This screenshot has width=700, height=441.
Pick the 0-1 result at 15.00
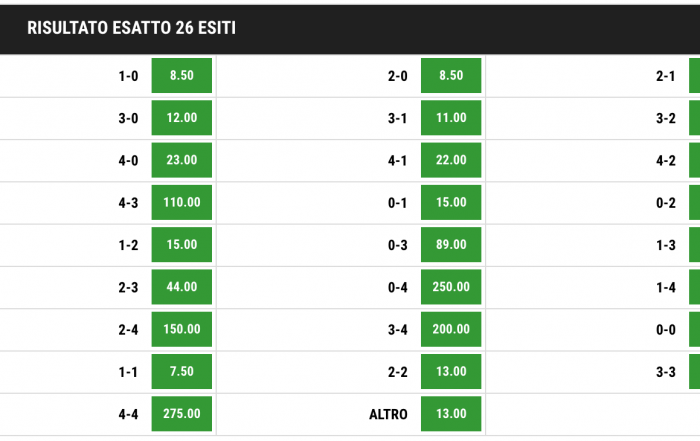451,202
